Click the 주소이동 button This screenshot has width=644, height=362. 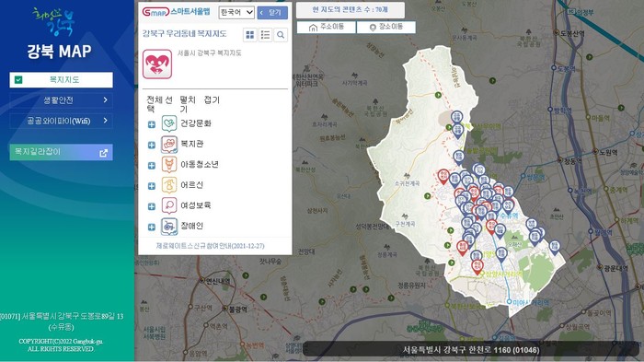[326, 27]
